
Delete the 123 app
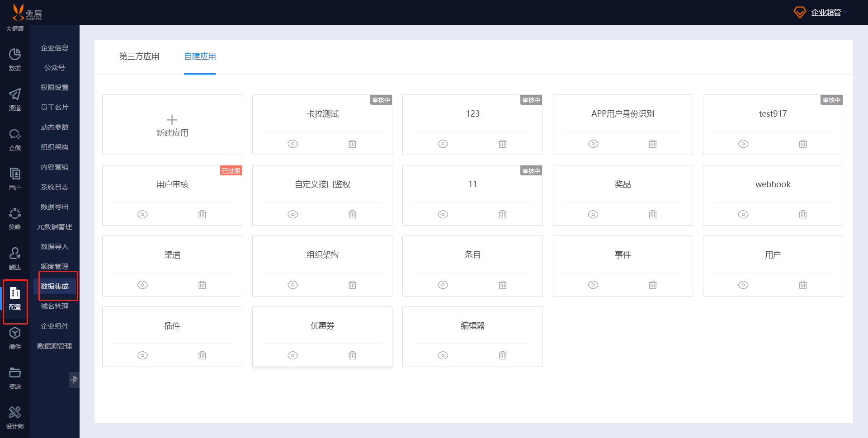[503, 144]
